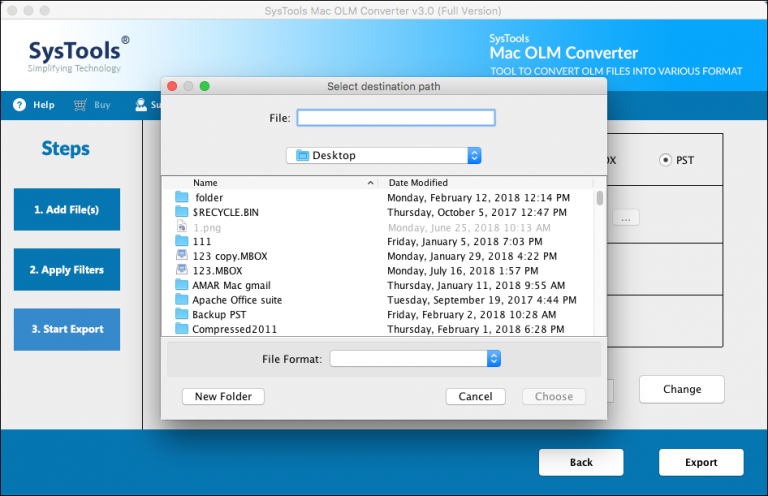Click the AMAR Mac gmail folder icon

[x=182, y=285]
